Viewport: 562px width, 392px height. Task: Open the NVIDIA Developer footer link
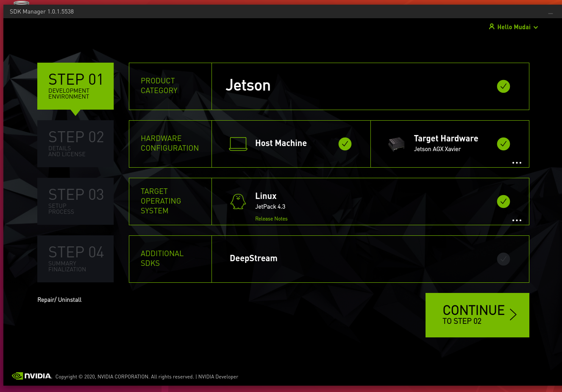(x=218, y=377)
